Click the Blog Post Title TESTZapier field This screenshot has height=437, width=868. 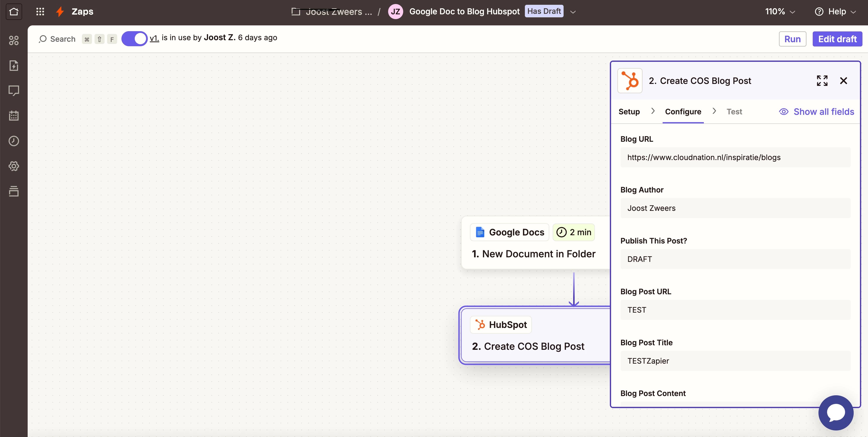coord(735,361)
